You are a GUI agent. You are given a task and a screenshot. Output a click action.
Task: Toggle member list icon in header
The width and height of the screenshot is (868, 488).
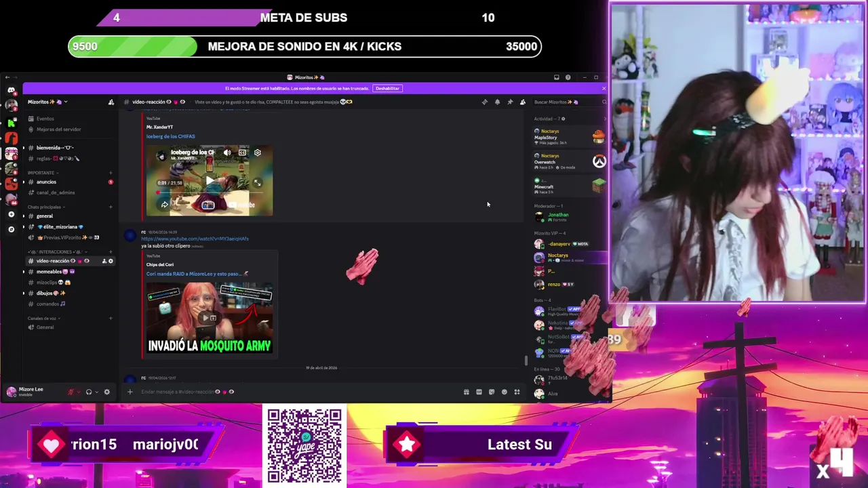pyautogui.click(x=522, y=102)
